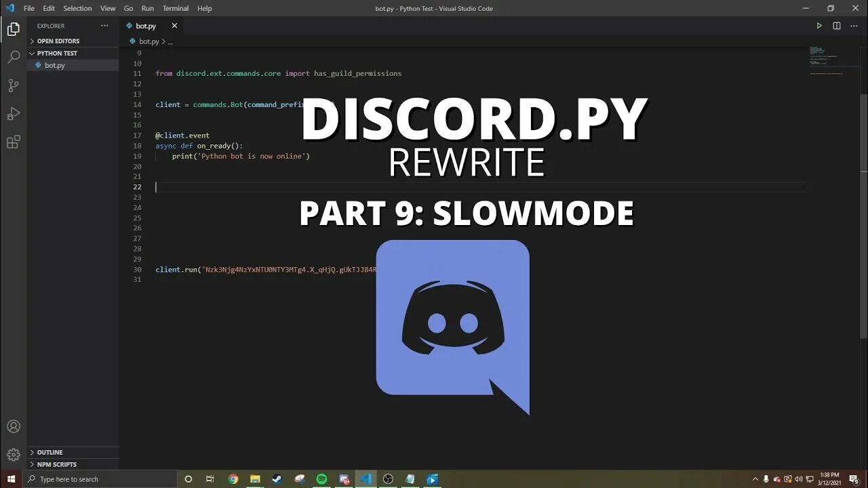Open the View menu
The height and width of the screenshot is (488, 868).
click(108, 8)
